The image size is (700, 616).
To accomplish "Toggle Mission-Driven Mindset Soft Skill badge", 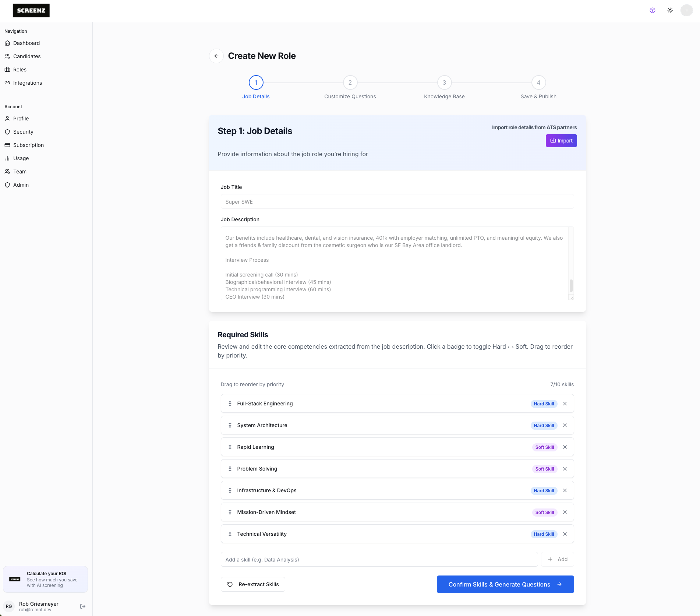I will pyautogui.click(x=544, y=512).
